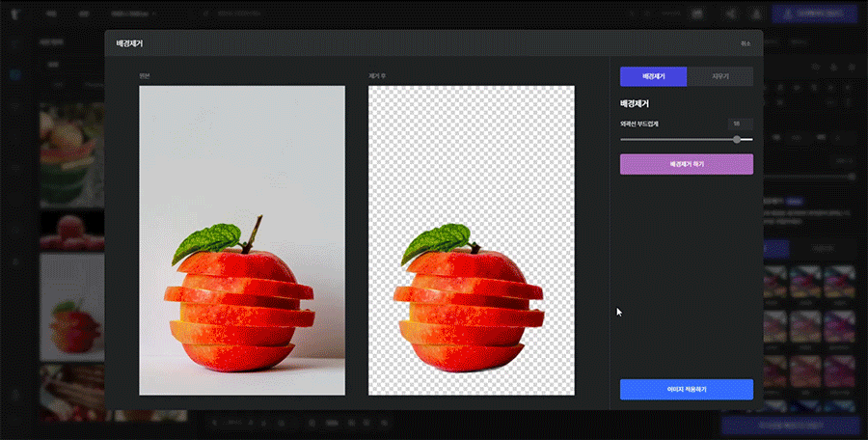Click the edge smoothness value field showing 58
This screenshot has height=440, width=868.
pos(740,124)
